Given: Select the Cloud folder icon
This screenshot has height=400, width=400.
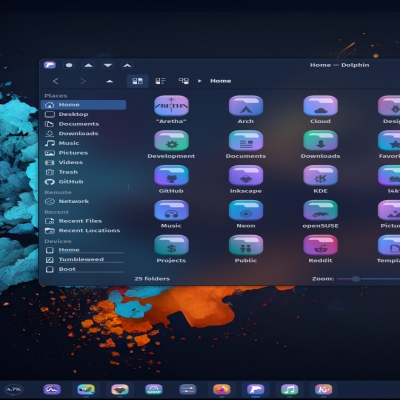Looking at the screenshot, I should pyautogui.click(x=320, y=106).
